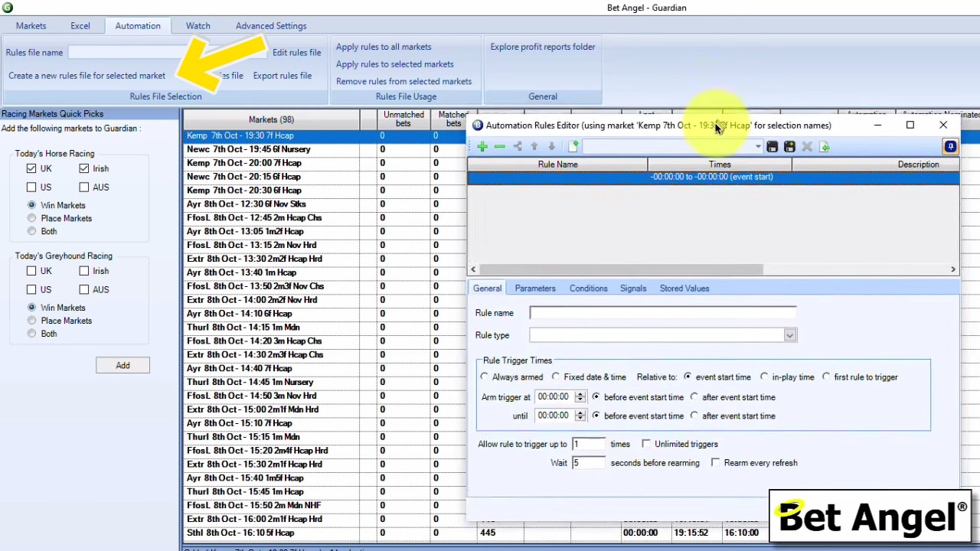Uncheck the Irish Horse Racing checkbox

click(84, 168)
